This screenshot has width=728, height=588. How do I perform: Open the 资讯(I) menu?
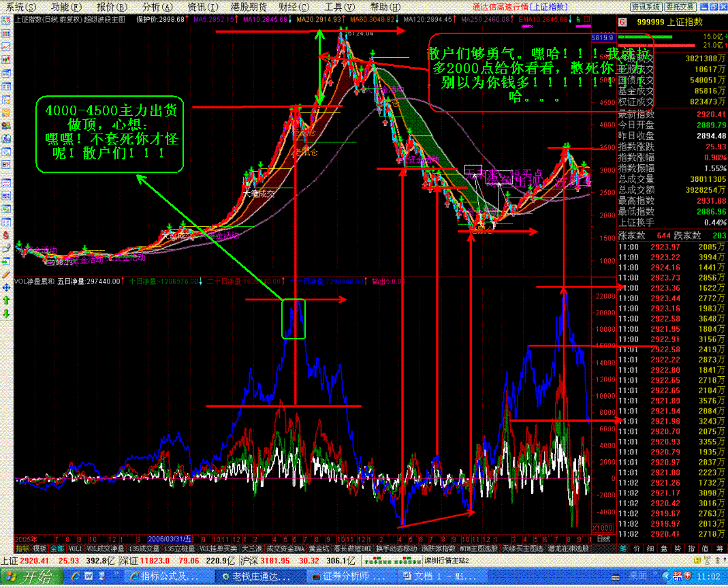point(202,7)
